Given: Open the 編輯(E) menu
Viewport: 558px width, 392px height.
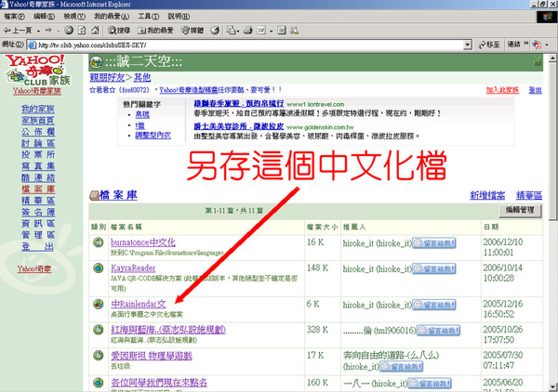Looking at the screenshot, I should point(44,17).
